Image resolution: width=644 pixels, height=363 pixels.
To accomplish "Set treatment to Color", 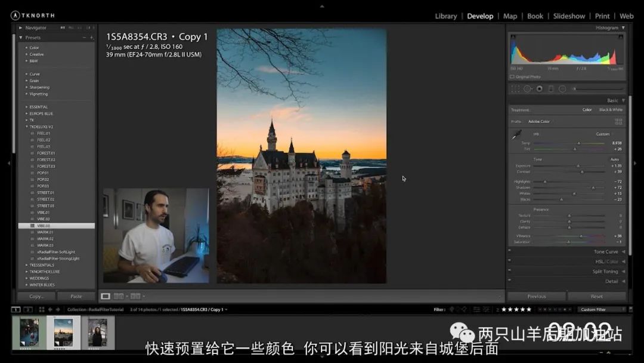I will pos(587,110).
